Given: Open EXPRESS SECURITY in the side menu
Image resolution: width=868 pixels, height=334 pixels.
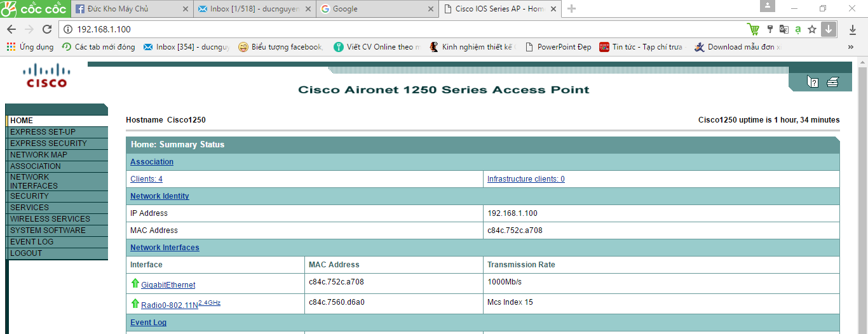Looking at the screenshot, I should [x=57, y=144].
